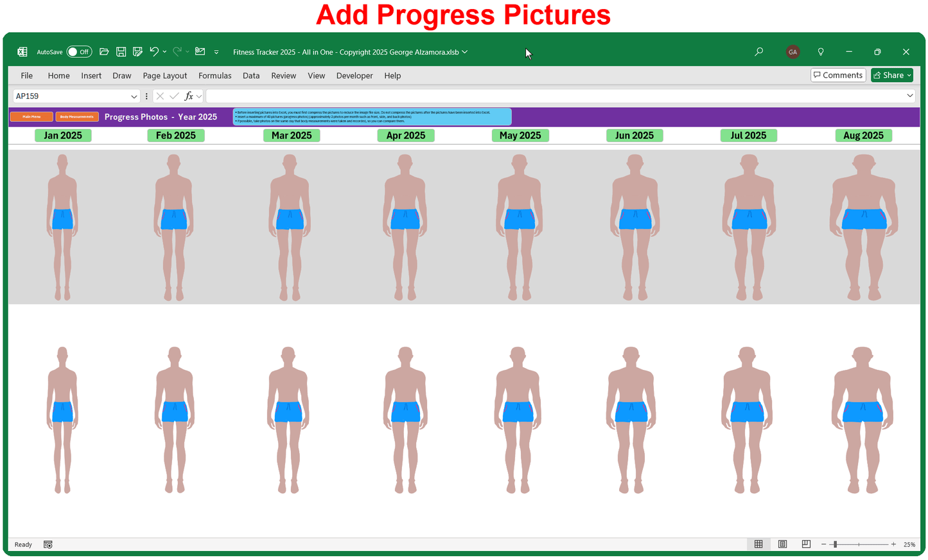Click the Comments button
This screenshot has width=928, height=560.
[838, 75]
